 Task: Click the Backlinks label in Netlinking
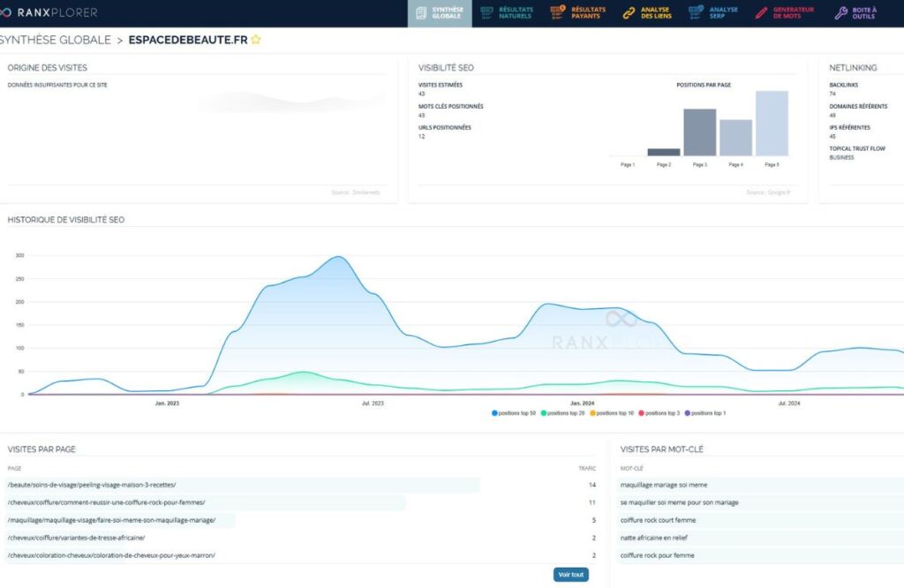tap(843, 85)
